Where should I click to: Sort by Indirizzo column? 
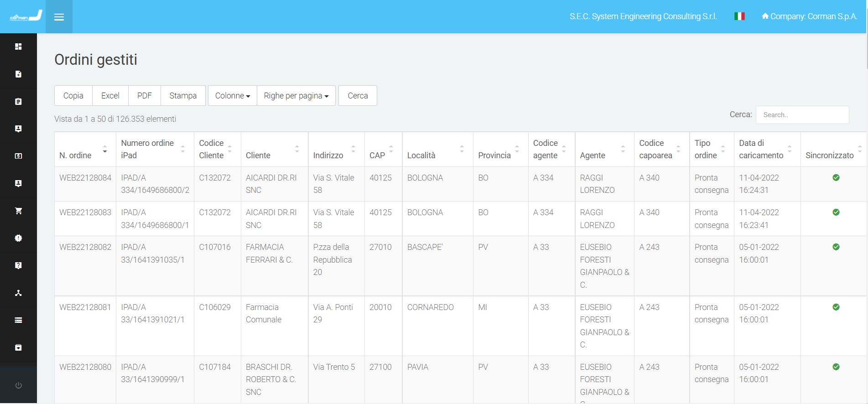pyautogui.click(x=337, y=150)
